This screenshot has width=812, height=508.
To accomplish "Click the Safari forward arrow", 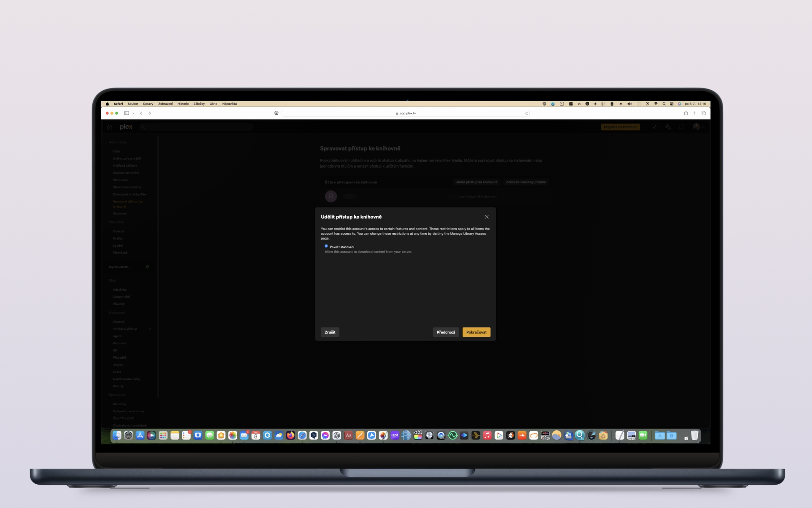I will [x=150, y=113].
